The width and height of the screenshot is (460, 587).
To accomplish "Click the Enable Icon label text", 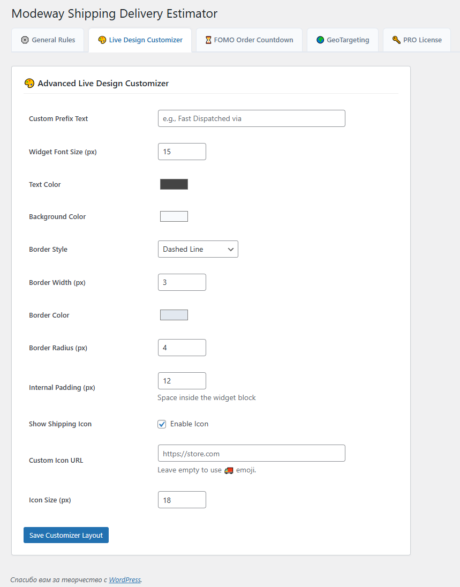I will pos(189,424).
